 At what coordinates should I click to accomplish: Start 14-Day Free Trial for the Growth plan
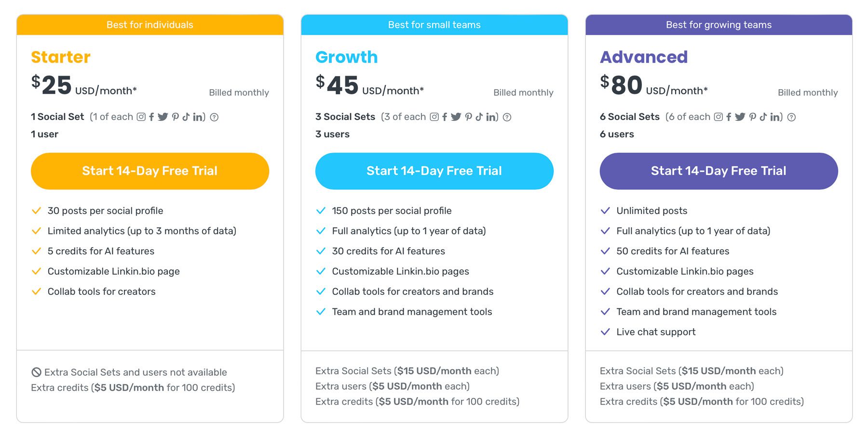(434, 171)
